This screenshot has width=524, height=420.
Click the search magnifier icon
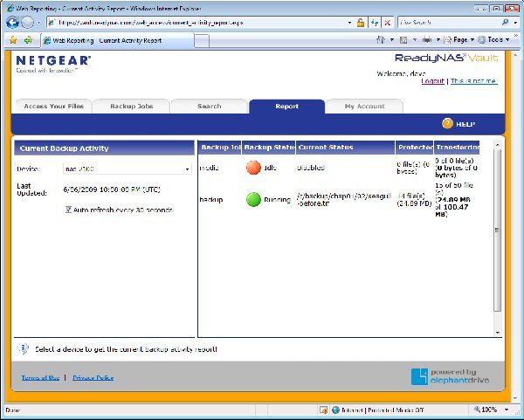505,23
